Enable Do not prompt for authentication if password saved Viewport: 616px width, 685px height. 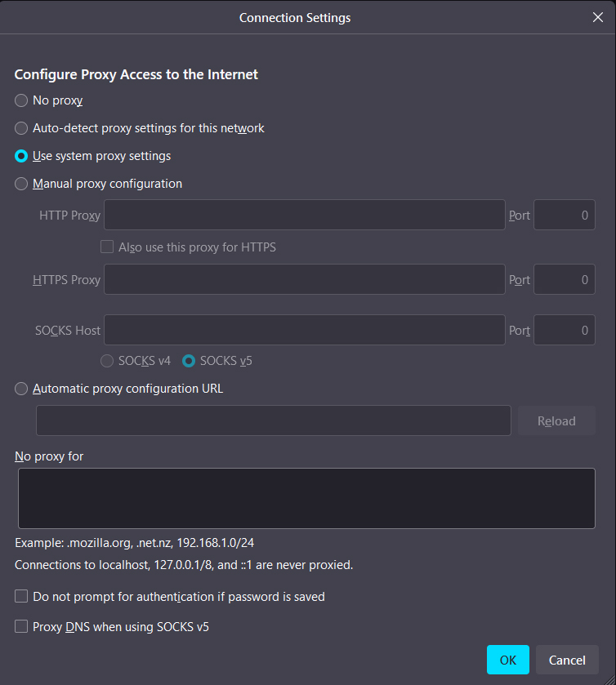tap(21, 596)
